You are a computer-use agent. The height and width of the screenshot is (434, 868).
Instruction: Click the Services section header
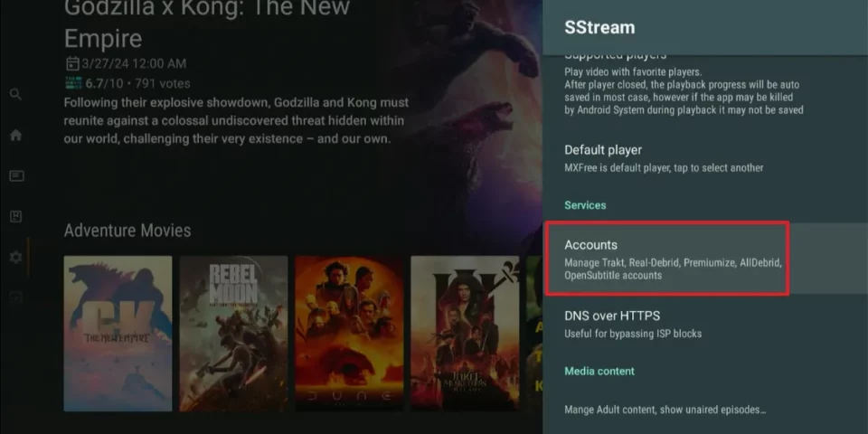[585, 205]
